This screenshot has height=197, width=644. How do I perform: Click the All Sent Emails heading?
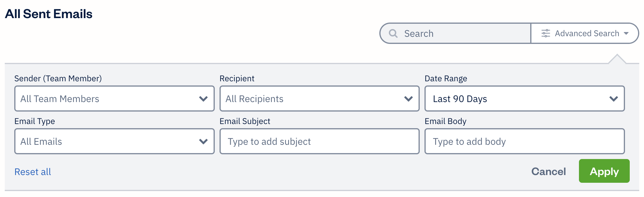coord(48,13)
